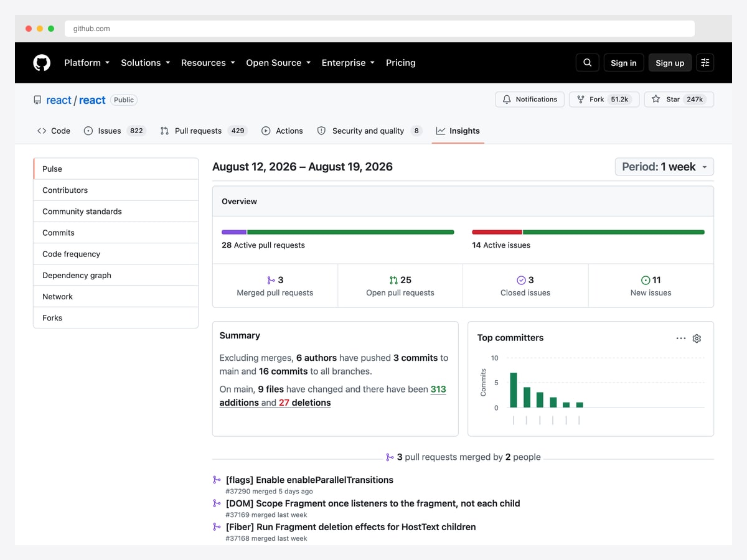Click the Sign up button
Viewport: 747px width, 560px height.
pos(670,63)
